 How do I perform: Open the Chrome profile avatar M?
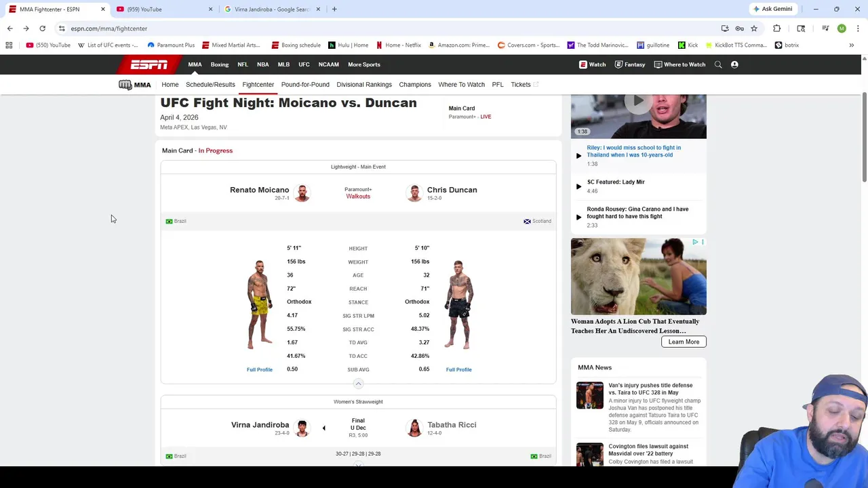tap(842, 28)
